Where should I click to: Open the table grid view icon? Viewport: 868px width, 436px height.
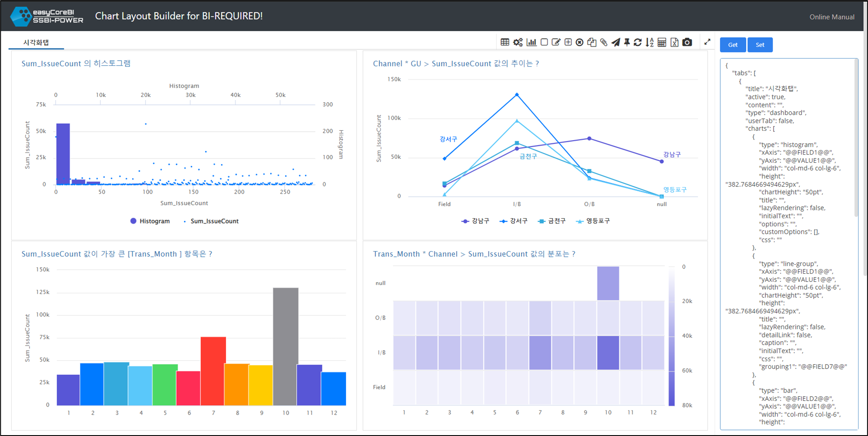tap(505, 42)
